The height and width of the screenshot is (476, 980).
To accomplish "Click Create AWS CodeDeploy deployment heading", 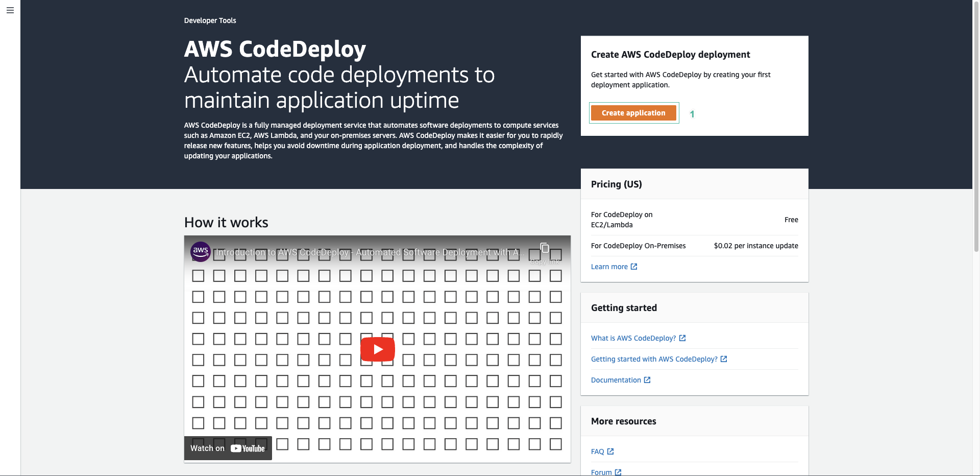I will (670, 55).
